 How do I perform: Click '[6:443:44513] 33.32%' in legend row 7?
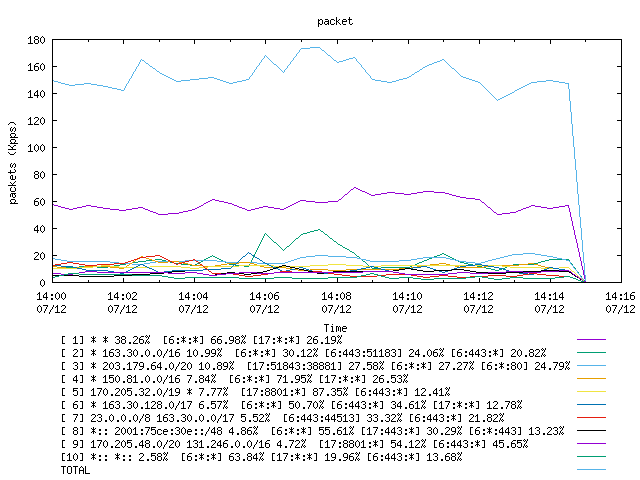(342, 418)
